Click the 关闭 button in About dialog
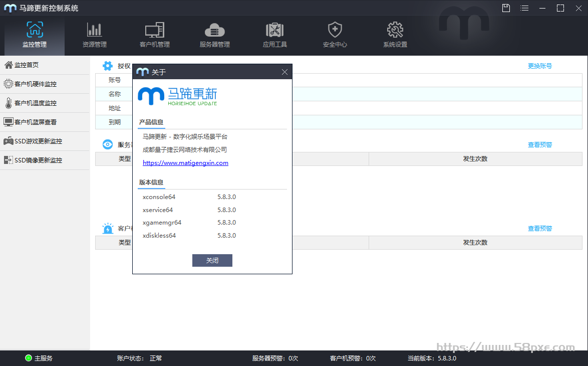This screenshot has height=366, width=588. coord(212,261)
